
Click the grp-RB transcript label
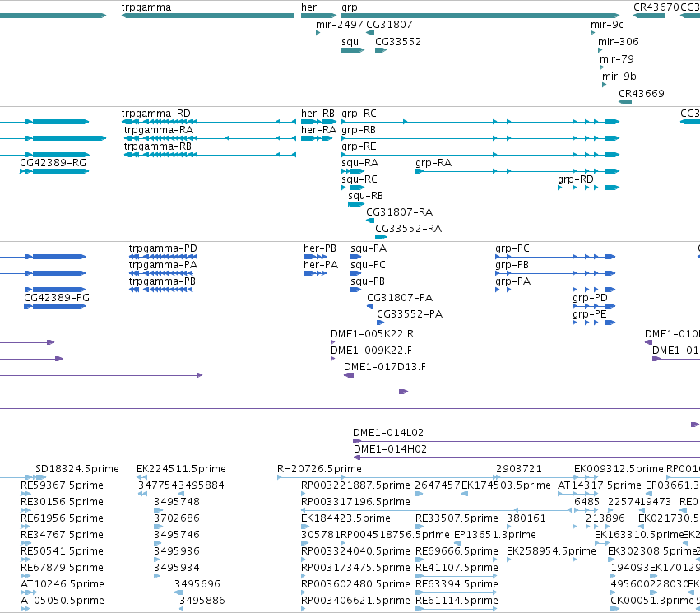click(x=359, y=130)
